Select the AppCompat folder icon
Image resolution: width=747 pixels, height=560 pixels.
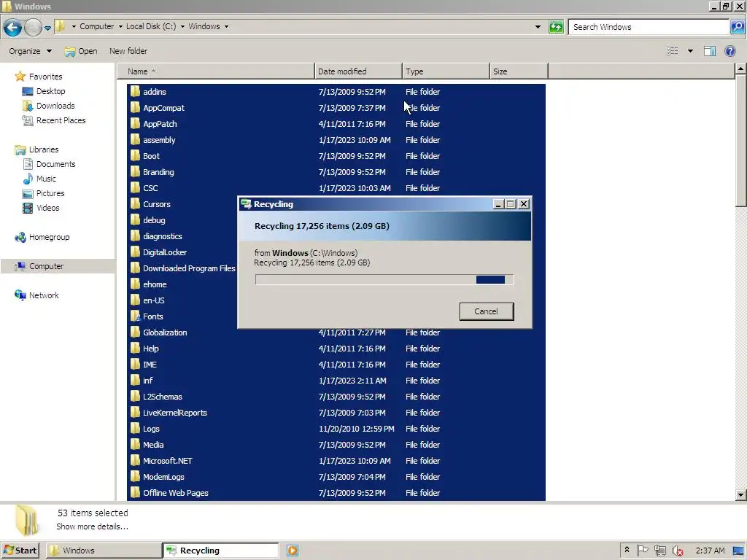[135, 108]
